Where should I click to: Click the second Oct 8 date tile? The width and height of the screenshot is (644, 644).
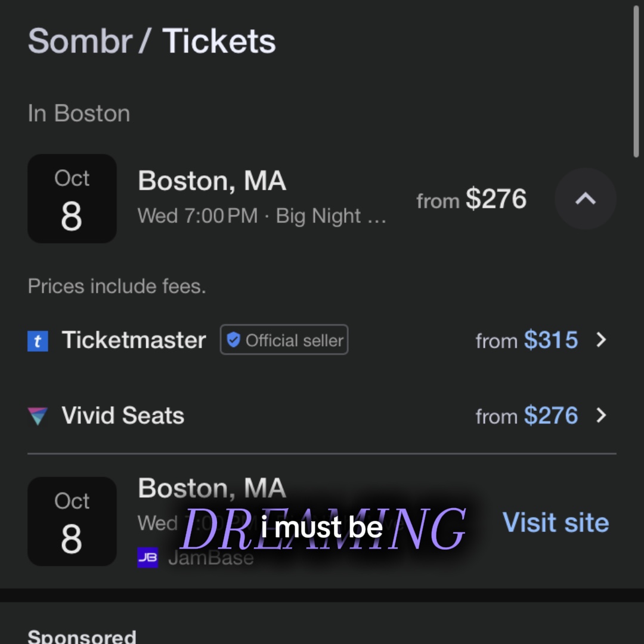[x=72, y=522]
